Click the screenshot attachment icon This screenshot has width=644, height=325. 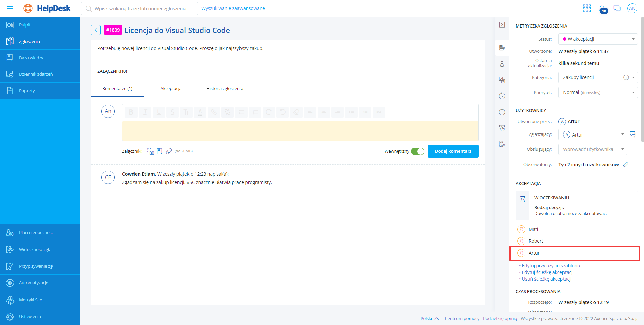tap(151, 151)
